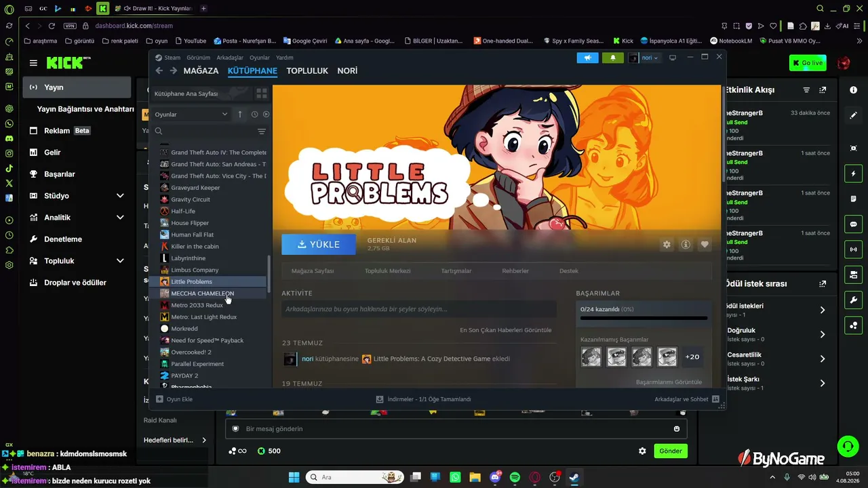
Task: Toggle the Kick wrench tools panel
Action: point(853,300)
